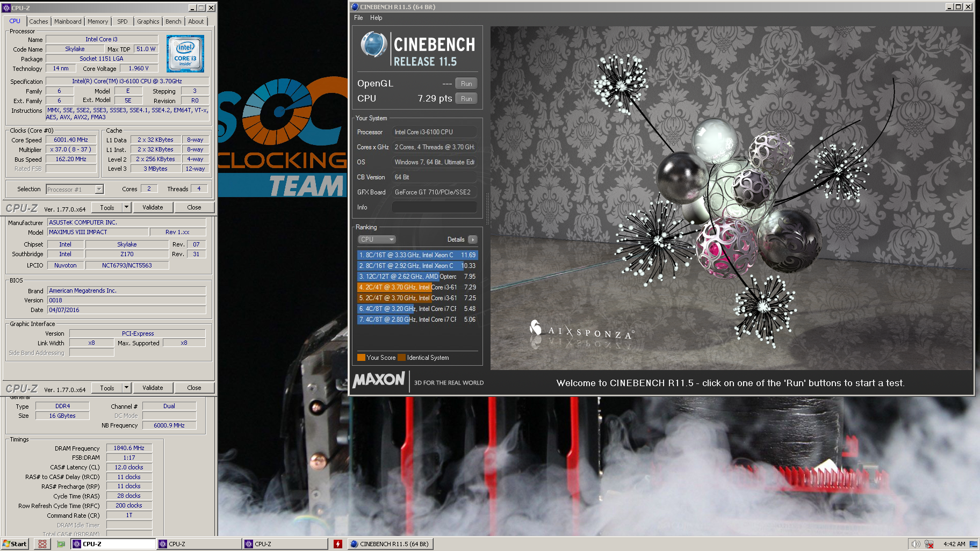The image size is (980, 551).
Task: Select ranking row 7 score 5.06
Action: point(417,320)
